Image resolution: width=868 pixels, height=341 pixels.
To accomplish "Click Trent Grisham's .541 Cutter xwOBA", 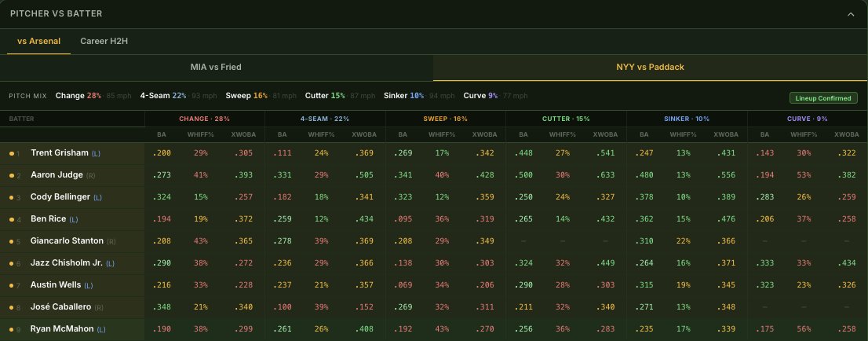I will (x=606, y=153).
